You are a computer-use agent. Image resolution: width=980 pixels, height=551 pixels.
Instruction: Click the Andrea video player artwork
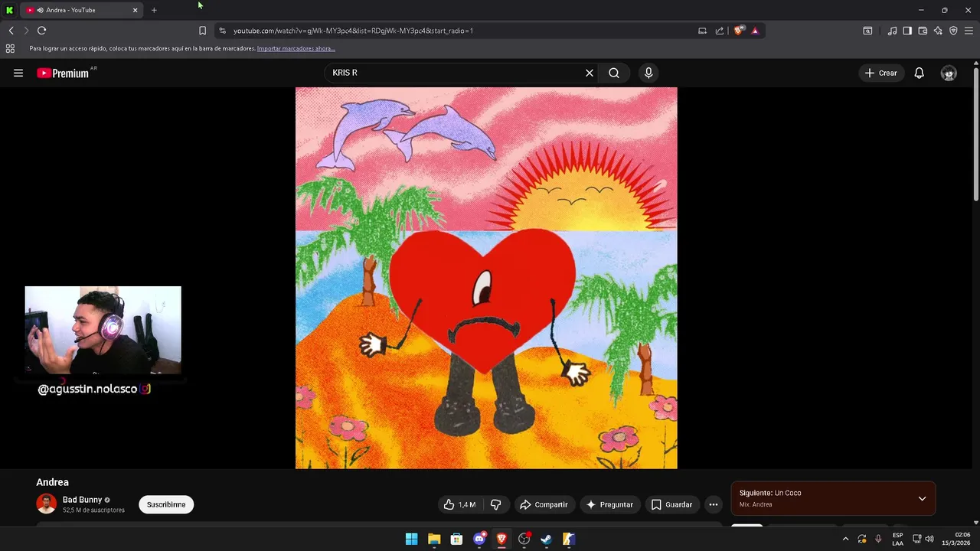[x=486, y=278]
